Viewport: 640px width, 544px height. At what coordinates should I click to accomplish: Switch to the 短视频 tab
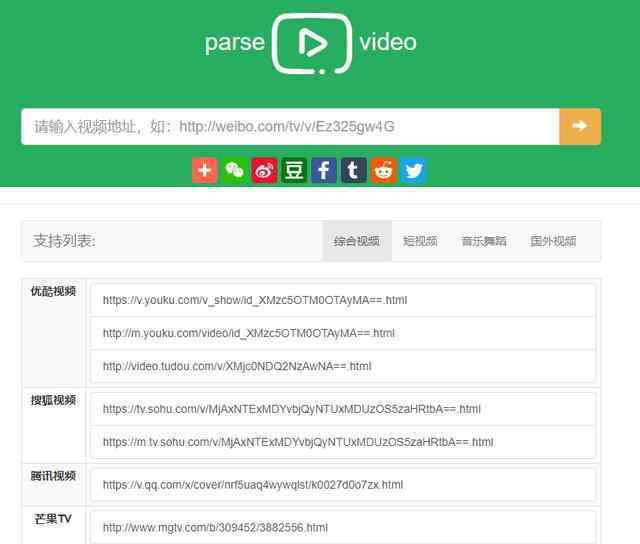point(420,241)
